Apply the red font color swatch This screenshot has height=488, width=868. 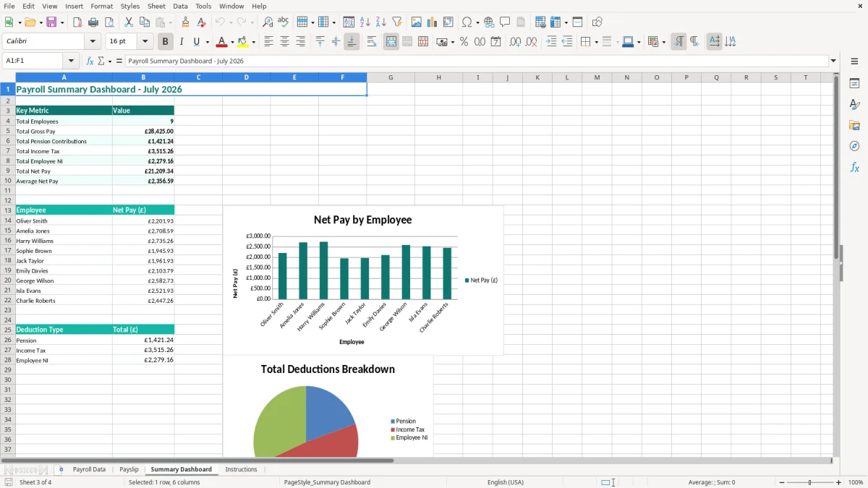(221, 42)
